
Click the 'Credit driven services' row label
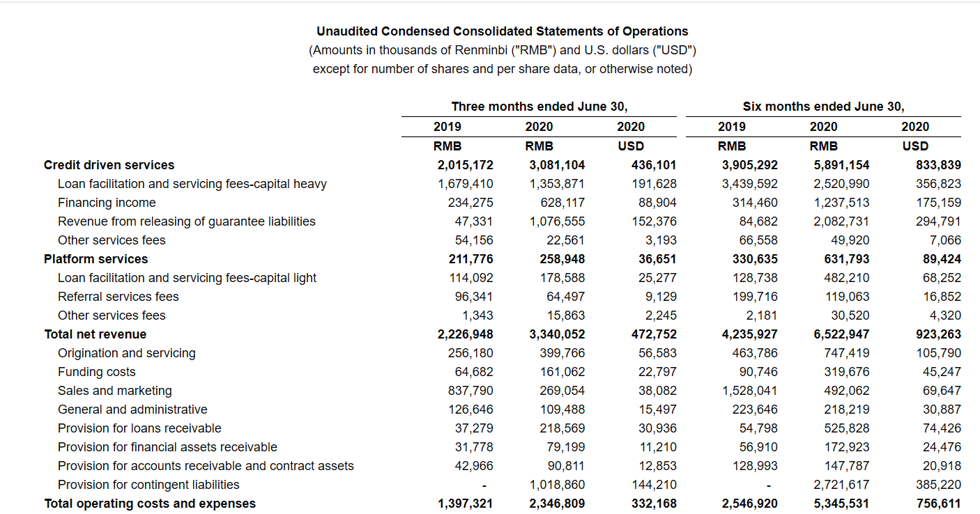point(109,165)
